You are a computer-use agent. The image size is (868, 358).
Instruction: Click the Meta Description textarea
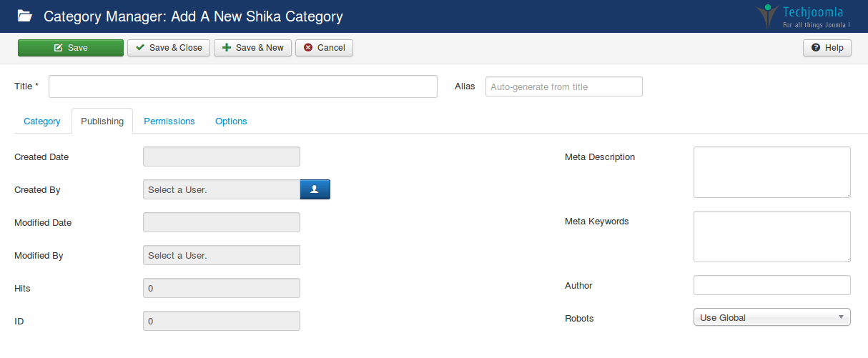pos(771,172)
